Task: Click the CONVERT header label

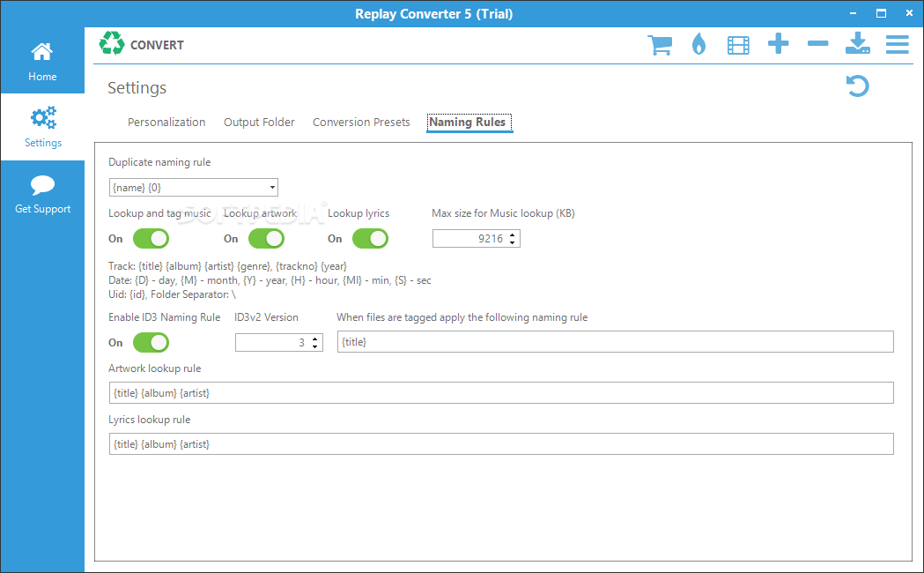Action: tap(157, 45)
